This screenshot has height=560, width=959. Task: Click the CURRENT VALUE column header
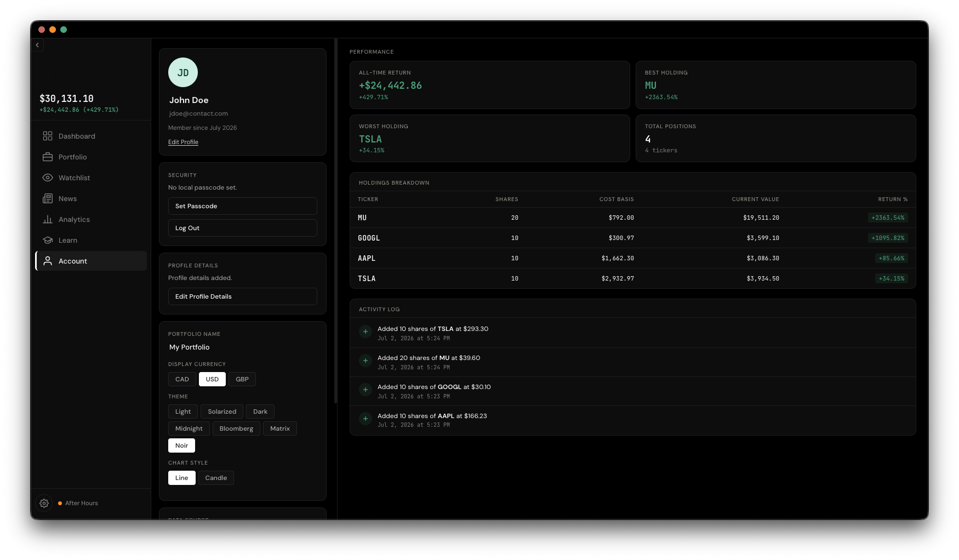pos(755,199)
